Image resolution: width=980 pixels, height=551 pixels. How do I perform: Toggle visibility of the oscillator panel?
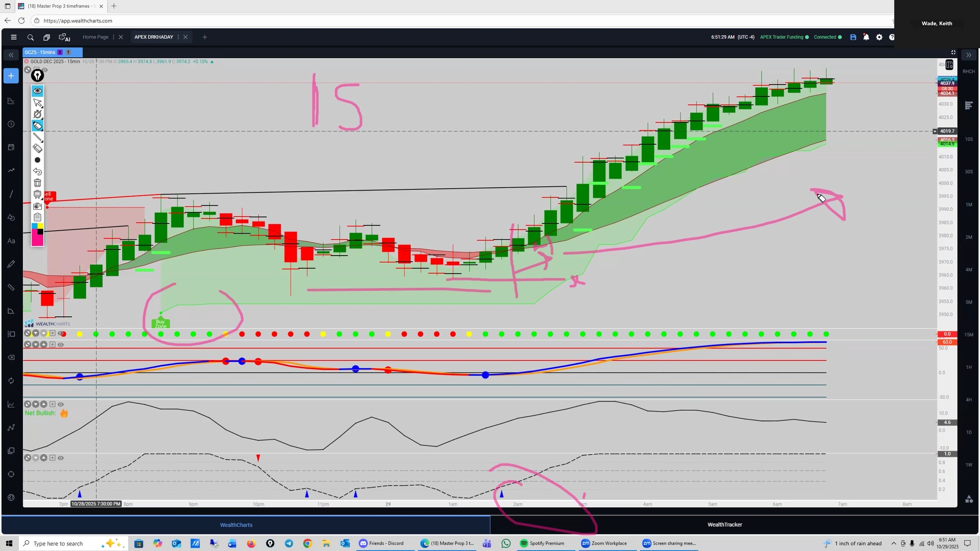pyautogui.click(x=61, y=345)
